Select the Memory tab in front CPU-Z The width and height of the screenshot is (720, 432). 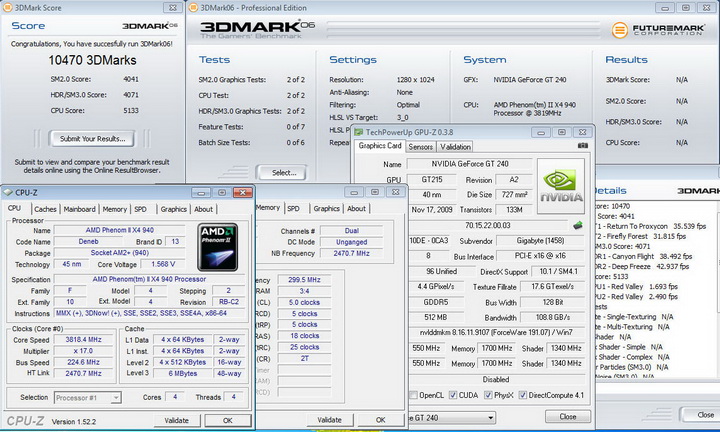coord(114,209)
